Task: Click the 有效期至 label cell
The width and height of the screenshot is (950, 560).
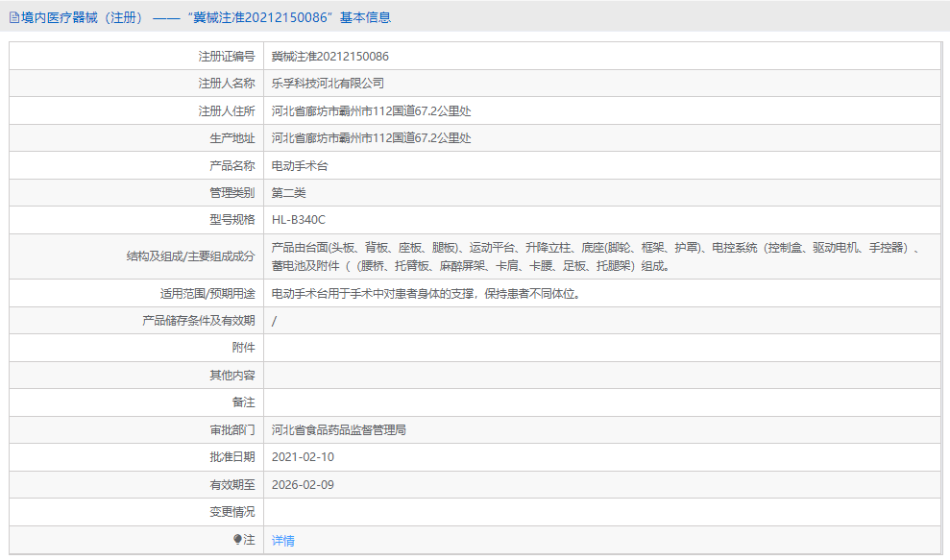Action: click(136, 485)
